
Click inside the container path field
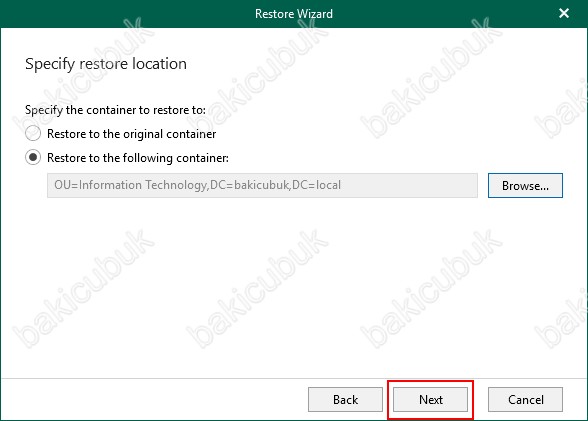pyautogui.click(x=262, y=185)
